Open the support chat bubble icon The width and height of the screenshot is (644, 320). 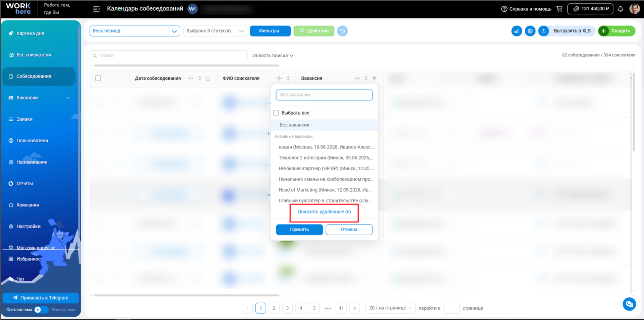click(629, 304)
